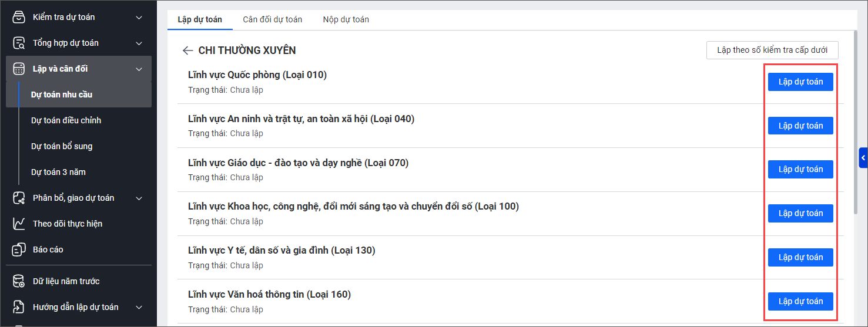
Task: Expand the Kiểm tra dự toán chevron
Action: (139, 17)
